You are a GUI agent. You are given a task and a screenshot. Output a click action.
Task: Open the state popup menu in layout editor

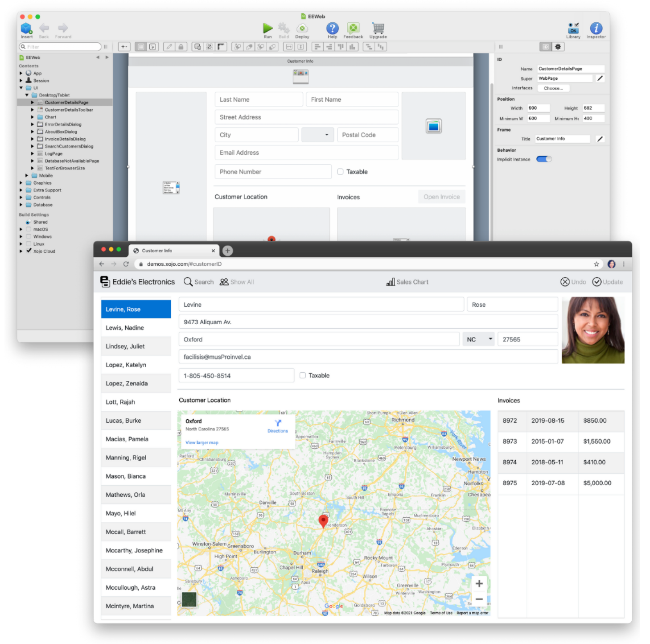(318, 135)
